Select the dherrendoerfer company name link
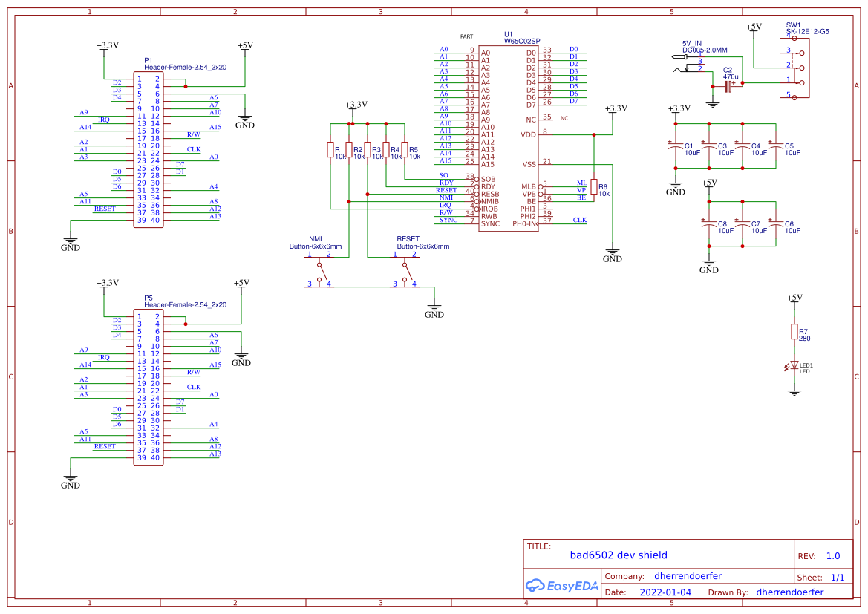This screenshot has width=868, height=614. (x=688, y=575)
